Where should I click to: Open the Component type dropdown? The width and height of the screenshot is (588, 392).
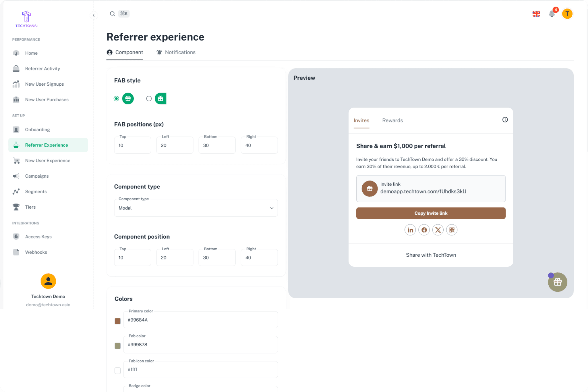tap(196, 208)
